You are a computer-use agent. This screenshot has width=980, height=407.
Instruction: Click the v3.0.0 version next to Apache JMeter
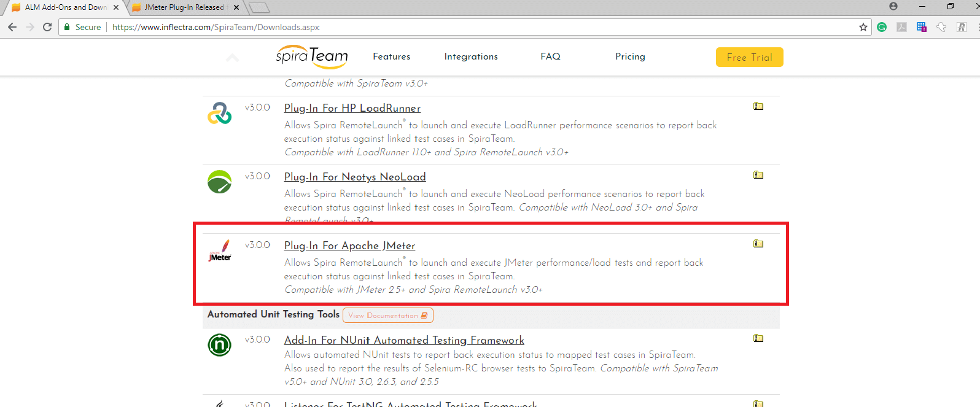click(x=257, y=245)
